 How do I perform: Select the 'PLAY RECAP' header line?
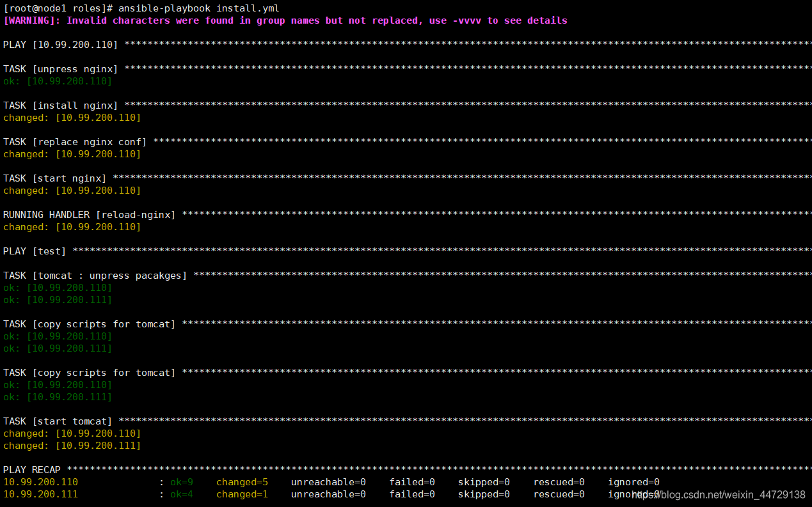pos(407,470)
